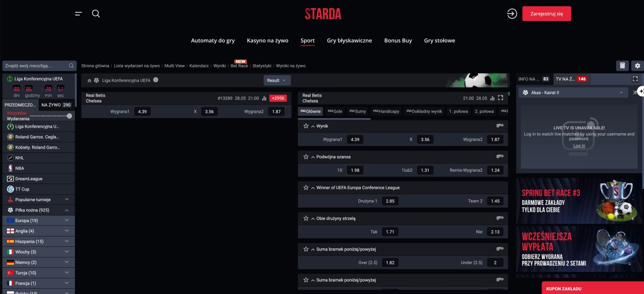Select TT Cup in the sidebar
Image resolution: width=644 pixels, height=294 pixels.
[x=39, y=189]
